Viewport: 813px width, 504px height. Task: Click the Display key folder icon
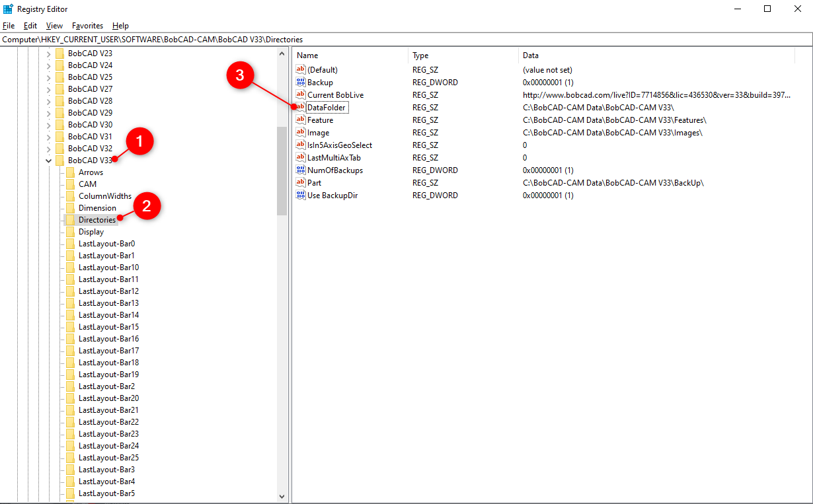pos(70,232)
